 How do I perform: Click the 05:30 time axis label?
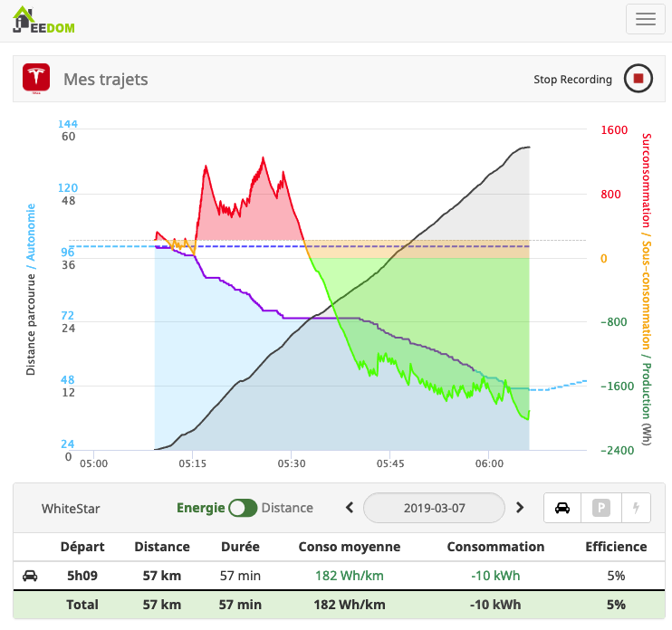click(292, 463)
